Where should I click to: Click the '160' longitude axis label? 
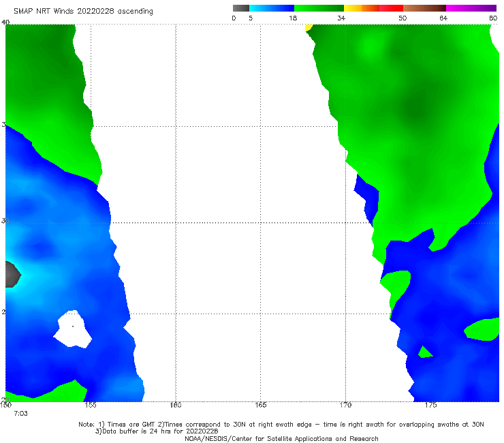(176, 405)
